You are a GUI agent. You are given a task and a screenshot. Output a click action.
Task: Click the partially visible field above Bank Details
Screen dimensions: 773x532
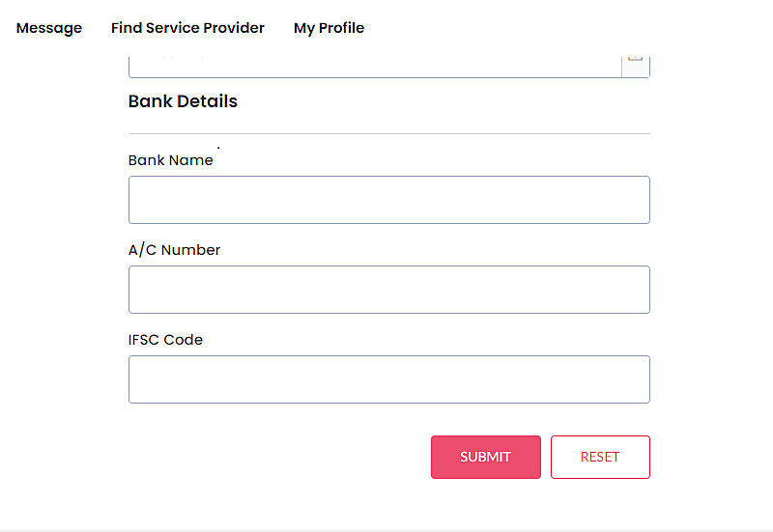pyautogui.click(x=374, y=66)
